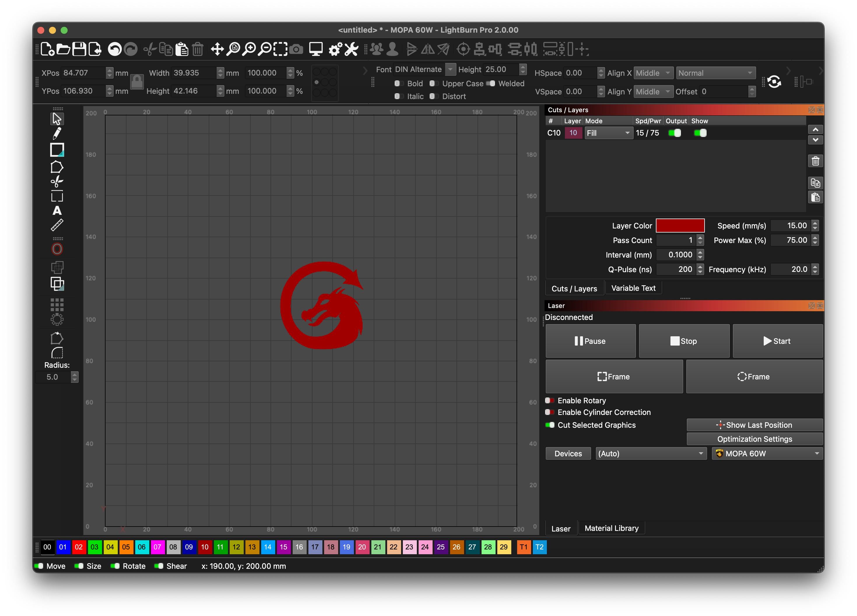Click the Grid Array icon
This screenshot has height=616, width=857.
click(x=57, y=305)
